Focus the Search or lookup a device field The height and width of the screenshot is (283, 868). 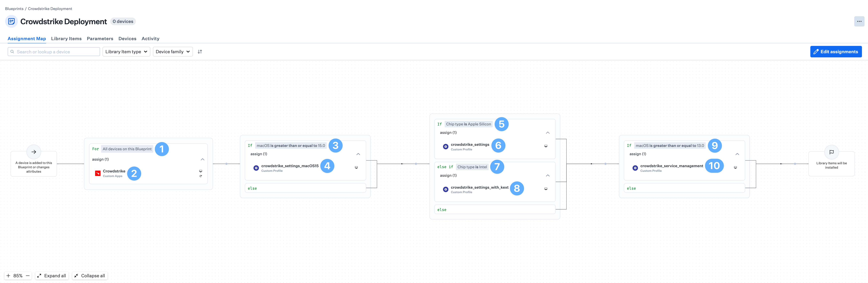[x=54, y=52]
